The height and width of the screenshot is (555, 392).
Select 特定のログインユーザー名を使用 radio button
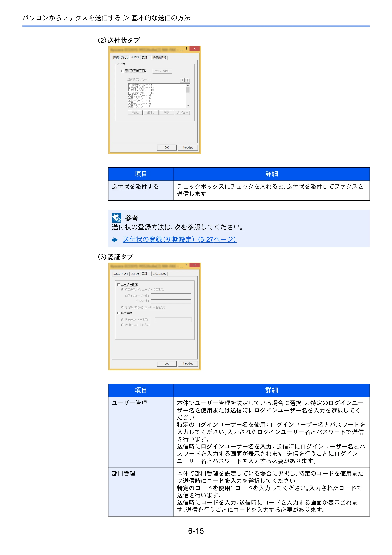(122, 289)
